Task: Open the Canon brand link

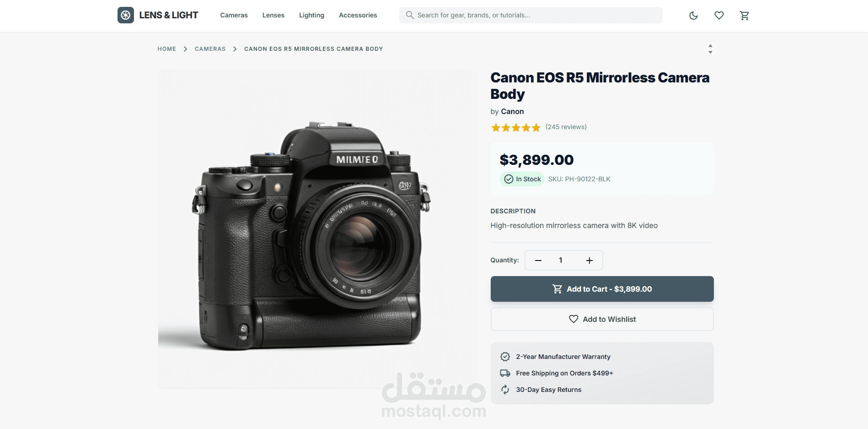Action: pos(512,111)
